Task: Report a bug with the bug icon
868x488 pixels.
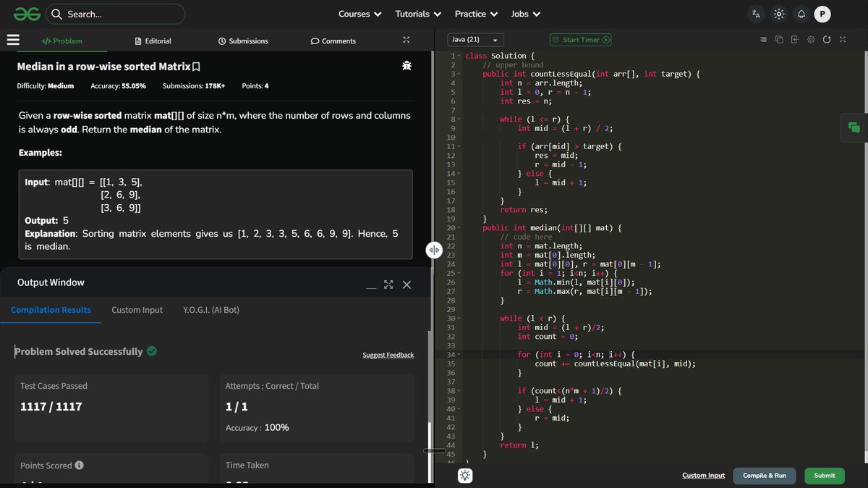Action: (x=407, y=67)
